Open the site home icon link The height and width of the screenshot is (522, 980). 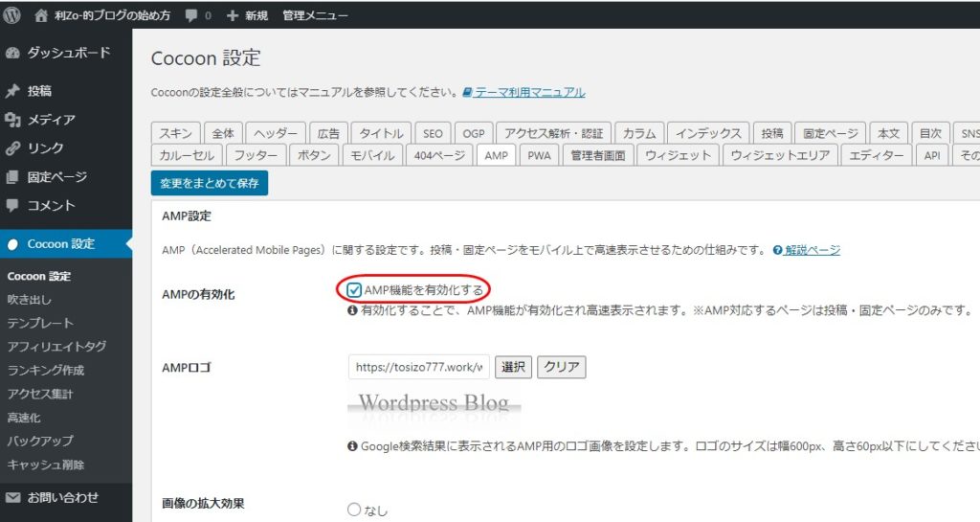(41, 16)
